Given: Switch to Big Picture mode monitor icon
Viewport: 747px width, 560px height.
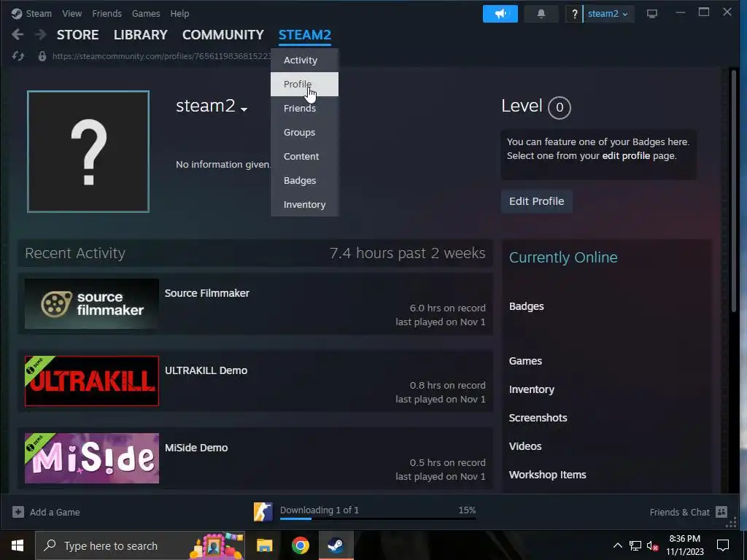Looking at the screenshot, I should click(x=651, y=14).
